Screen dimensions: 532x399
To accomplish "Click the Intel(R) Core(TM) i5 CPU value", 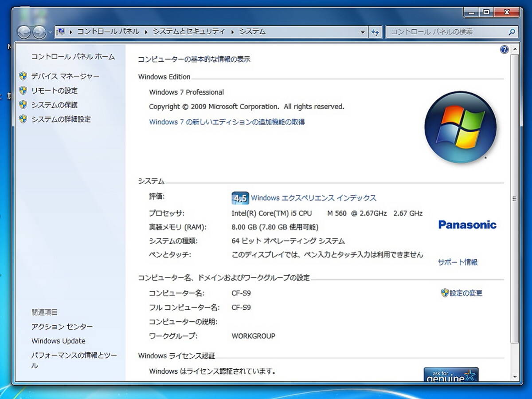I will 327,213.
